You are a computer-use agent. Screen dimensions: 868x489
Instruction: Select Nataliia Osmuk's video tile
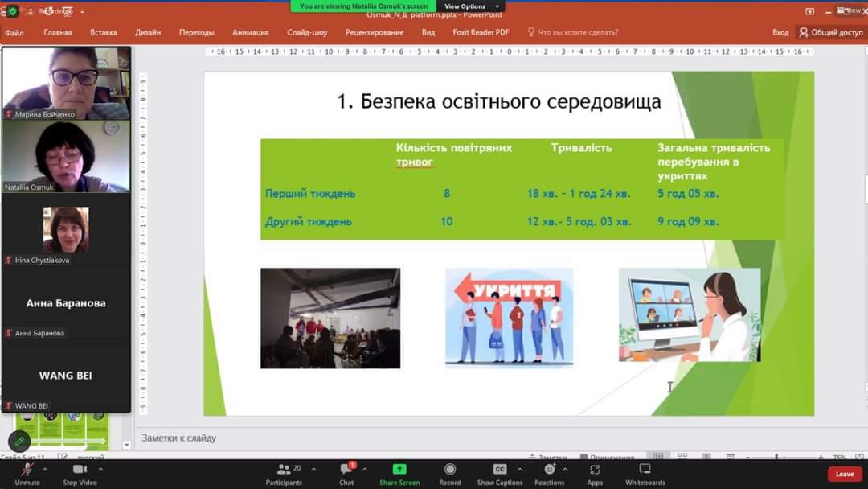[66, 157]
